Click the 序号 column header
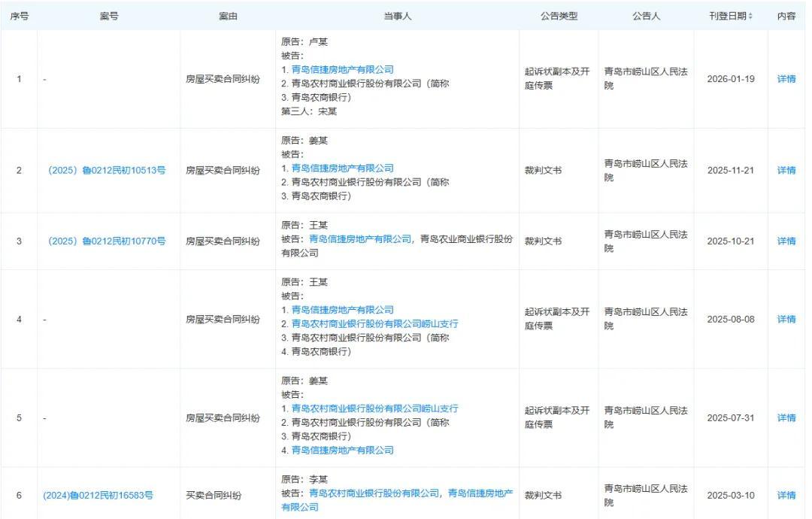This screenshot has width=812, height=519. (19, 16)
